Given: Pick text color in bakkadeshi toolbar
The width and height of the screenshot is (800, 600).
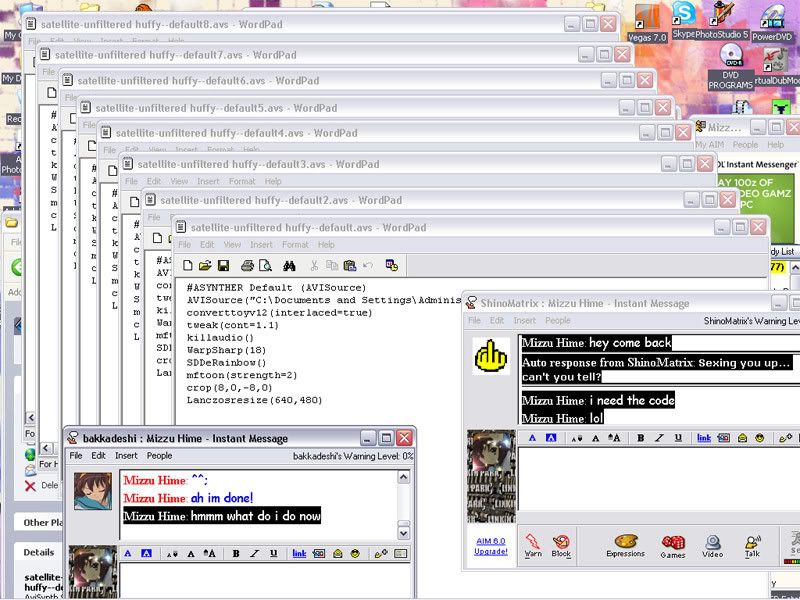Looking at the screenshot, I should [128, 554].
